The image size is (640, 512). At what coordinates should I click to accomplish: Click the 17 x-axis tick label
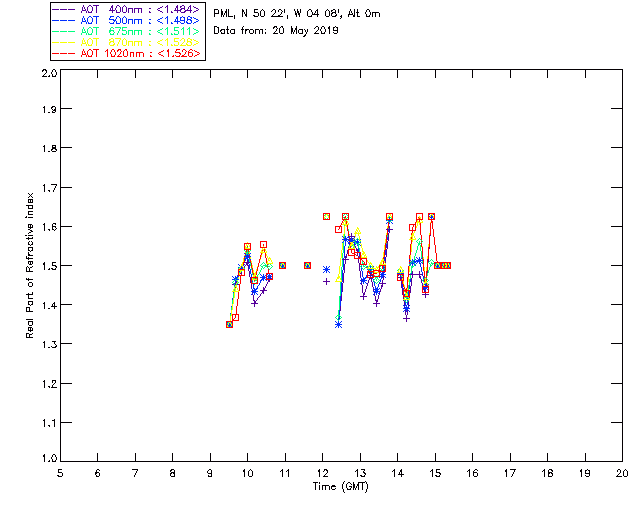[510, 473]
